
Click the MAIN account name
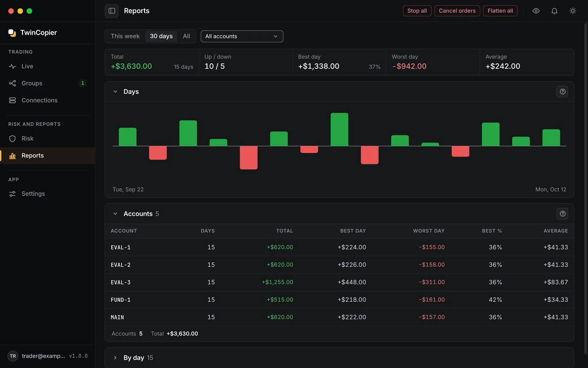coord(118,318)
